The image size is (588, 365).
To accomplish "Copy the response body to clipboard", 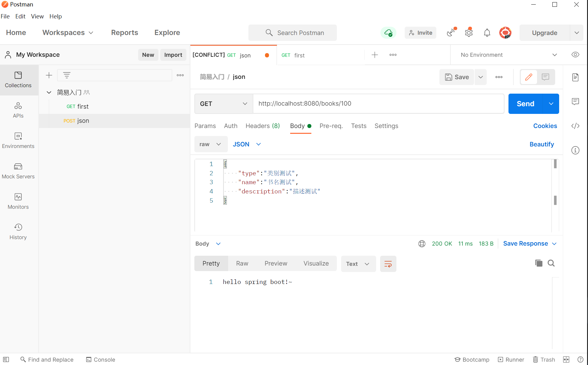I will (539, 263).
